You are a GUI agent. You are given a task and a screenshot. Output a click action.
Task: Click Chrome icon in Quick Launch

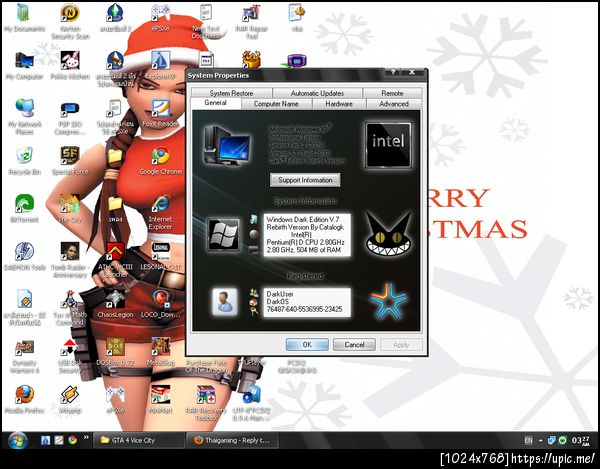point(73,440)
